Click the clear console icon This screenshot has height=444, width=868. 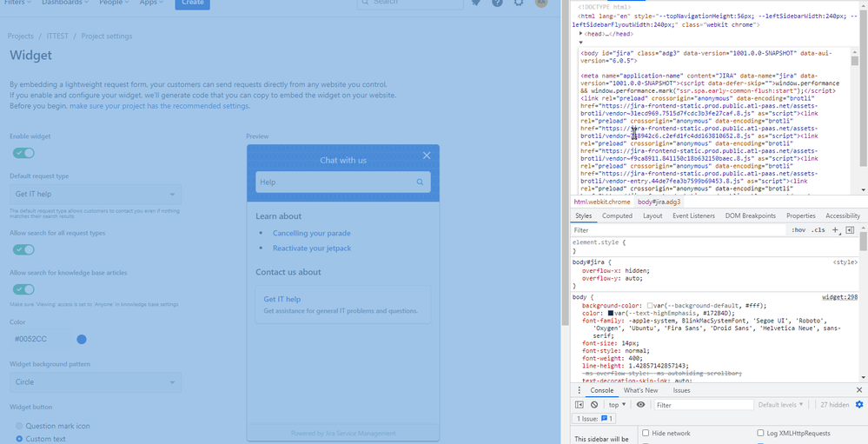[594, 405]
